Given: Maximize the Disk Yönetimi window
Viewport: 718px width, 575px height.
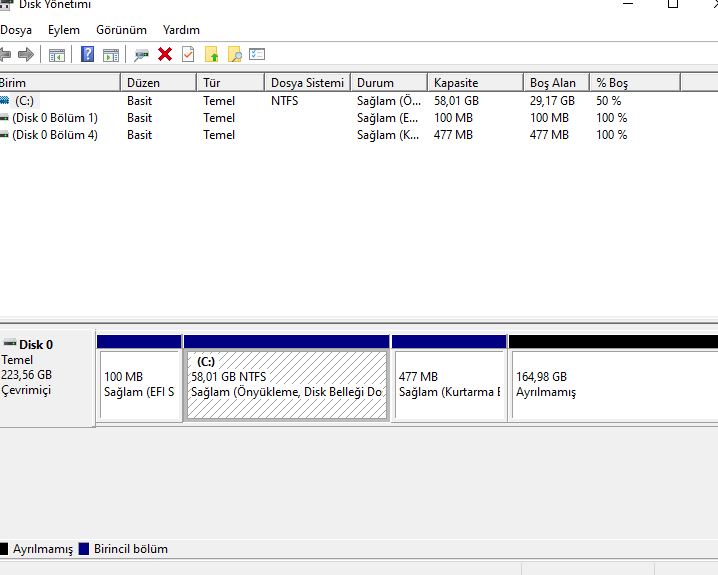Looking at the screenshot, I should (x=673, y=4).
